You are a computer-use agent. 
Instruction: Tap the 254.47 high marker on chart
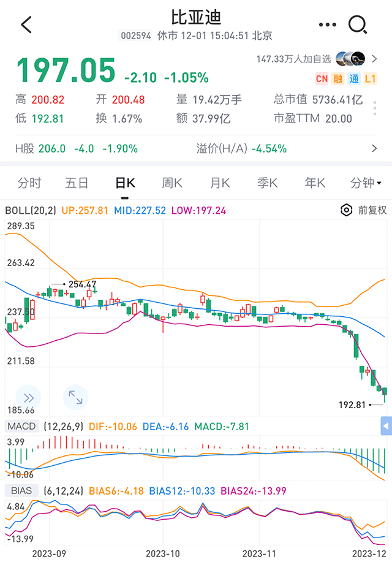83,284
